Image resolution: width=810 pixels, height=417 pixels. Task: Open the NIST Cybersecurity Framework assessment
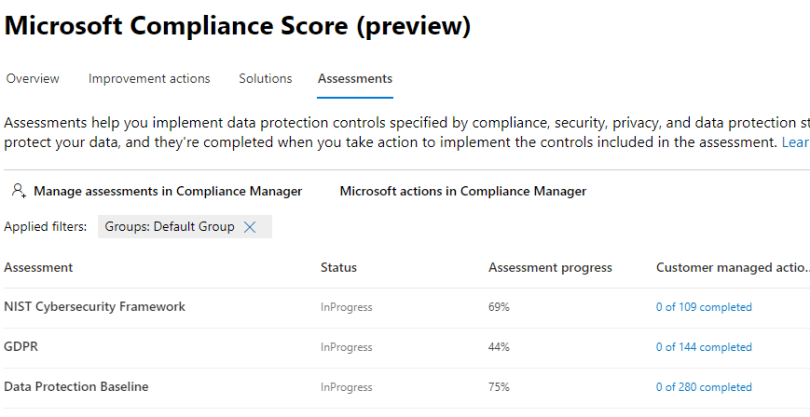(95, 307)
